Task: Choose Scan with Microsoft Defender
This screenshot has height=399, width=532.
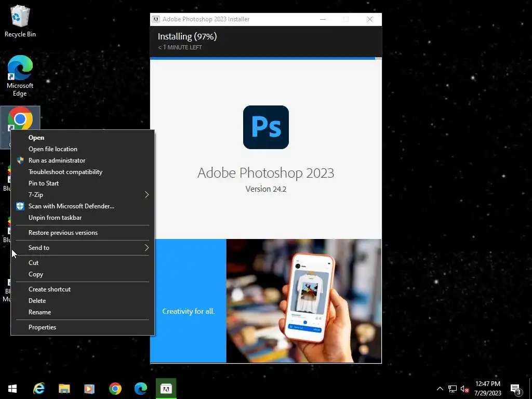Action: click(x=83, y=206)
